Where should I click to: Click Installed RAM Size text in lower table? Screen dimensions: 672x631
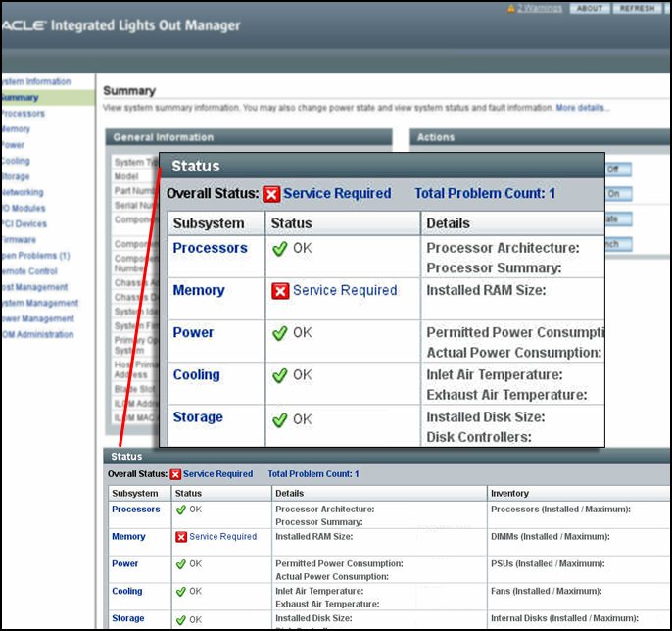[x=314, y=537]
